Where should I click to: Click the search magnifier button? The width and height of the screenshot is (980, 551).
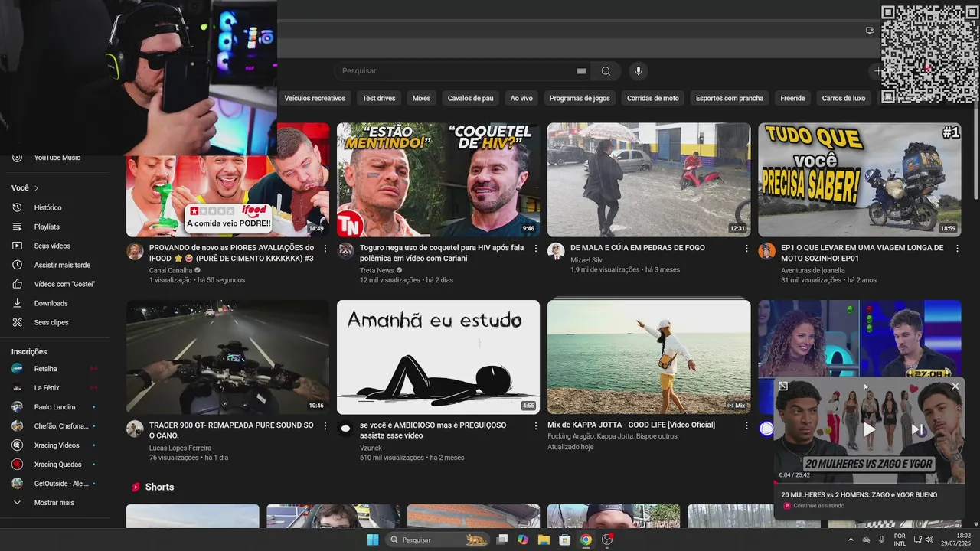click(606, 71)
